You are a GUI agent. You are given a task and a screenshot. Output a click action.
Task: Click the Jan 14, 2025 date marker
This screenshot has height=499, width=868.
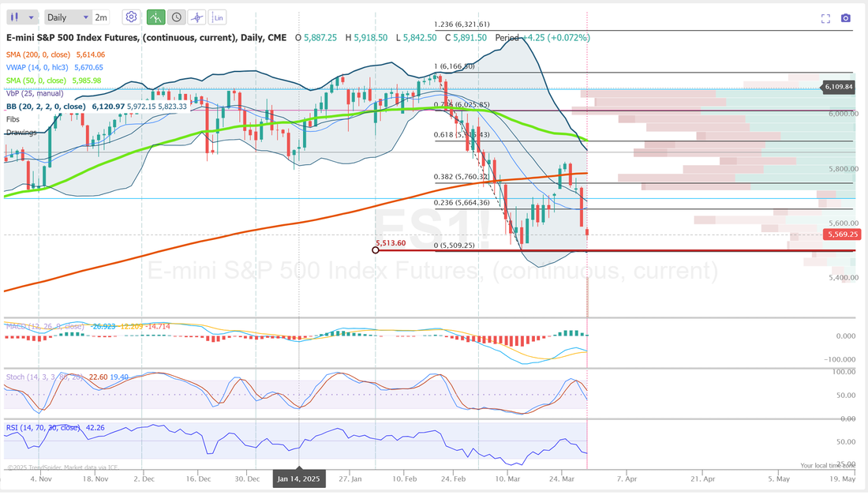click(299, 478)
